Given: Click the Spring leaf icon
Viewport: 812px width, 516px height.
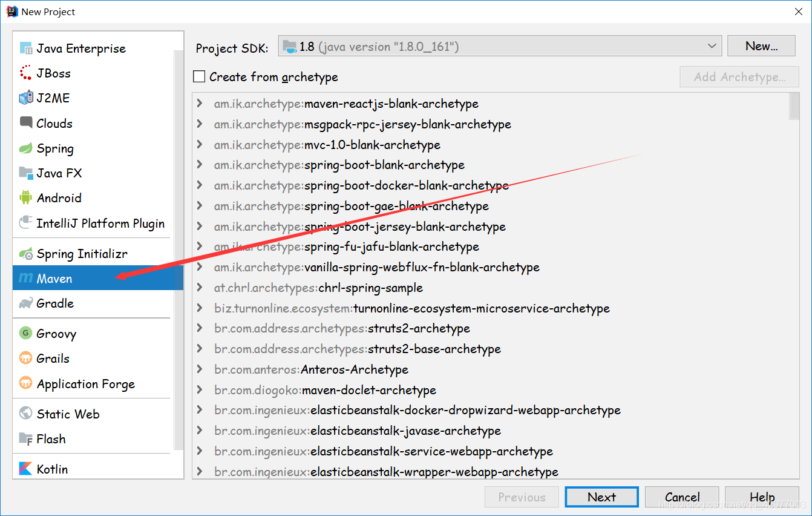Looking at the screenshot, I should click(x=25, y=148).
